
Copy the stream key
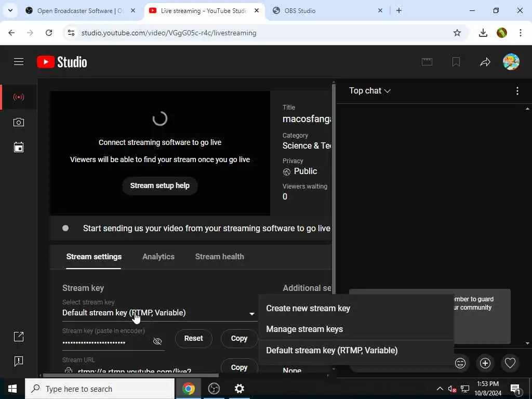239,338
